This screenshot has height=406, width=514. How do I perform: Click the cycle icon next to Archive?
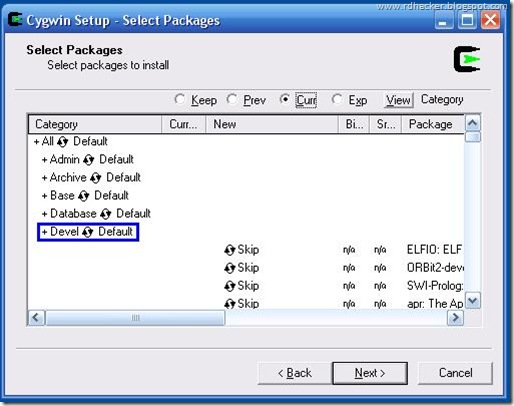(x=96, y=178)
